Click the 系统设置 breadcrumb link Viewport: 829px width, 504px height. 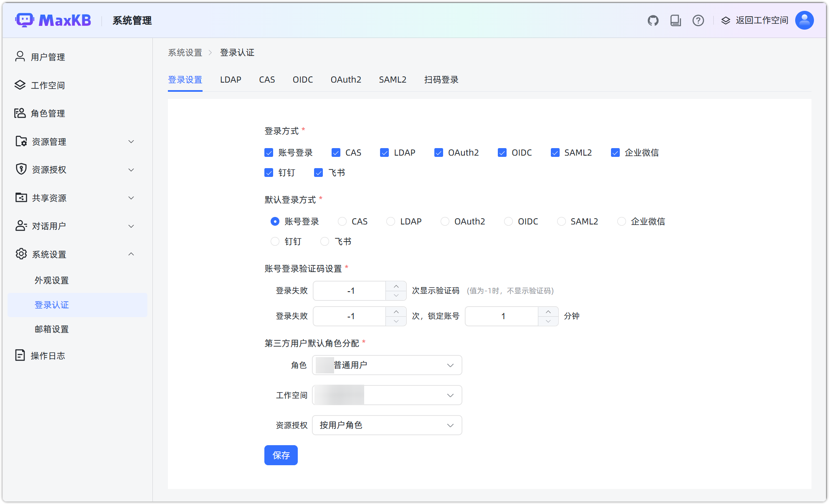coord(185,53)
